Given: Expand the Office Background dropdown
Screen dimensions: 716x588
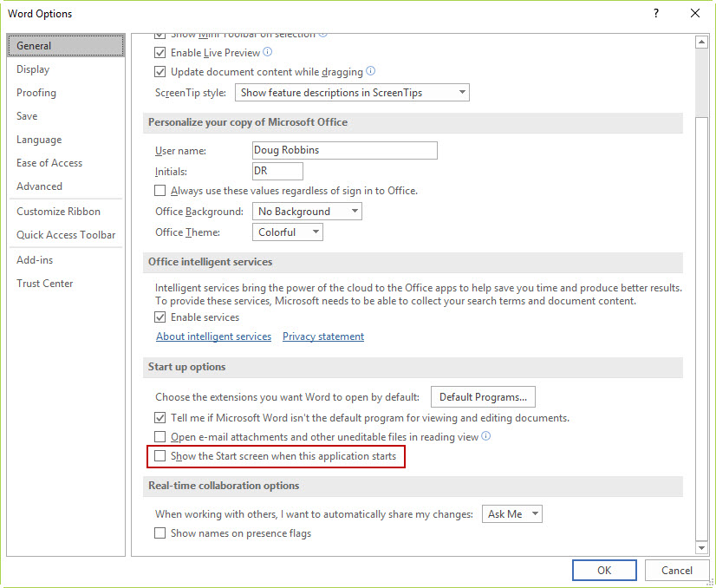Looking at the screenshot, I should tap(307, 212).
